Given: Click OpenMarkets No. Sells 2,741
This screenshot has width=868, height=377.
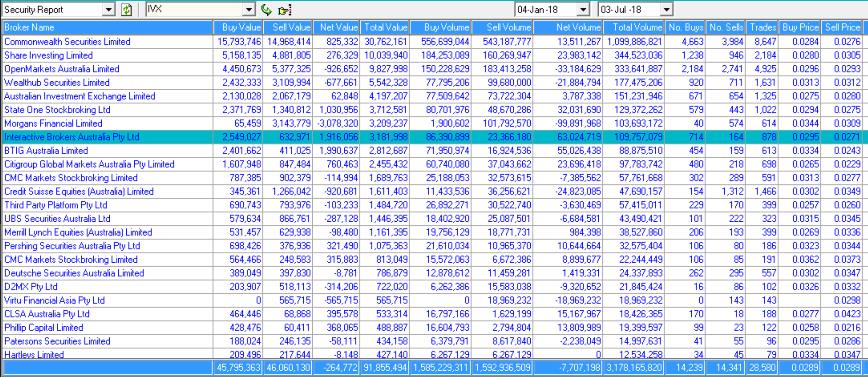Looking at the screenshot, I should [x=733, y=69].
